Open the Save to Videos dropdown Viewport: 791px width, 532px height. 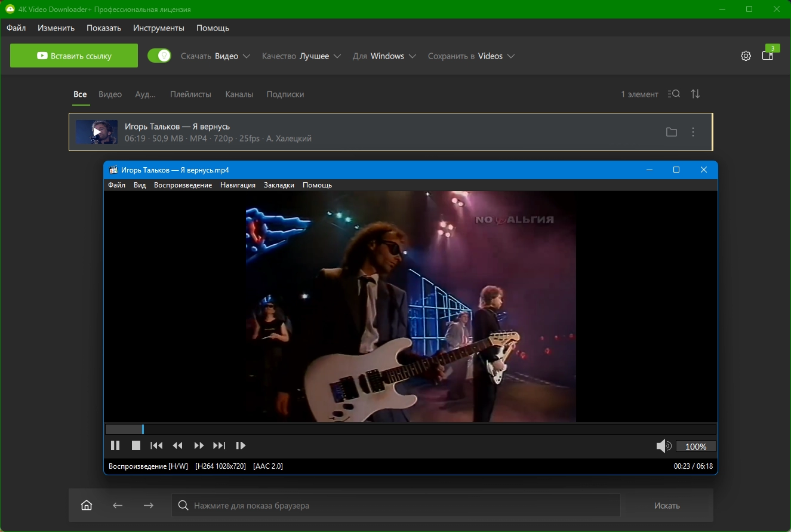[x=471, y=56]
